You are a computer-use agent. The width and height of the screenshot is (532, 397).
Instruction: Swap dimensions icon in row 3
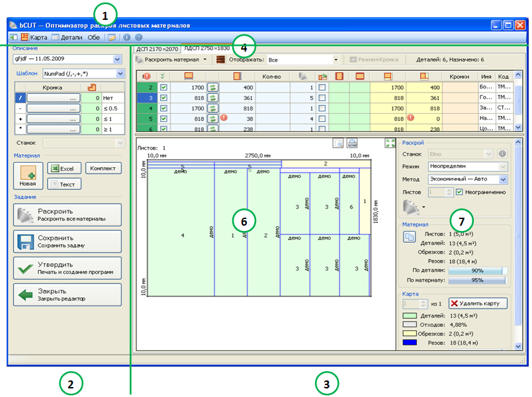[212, 98]
